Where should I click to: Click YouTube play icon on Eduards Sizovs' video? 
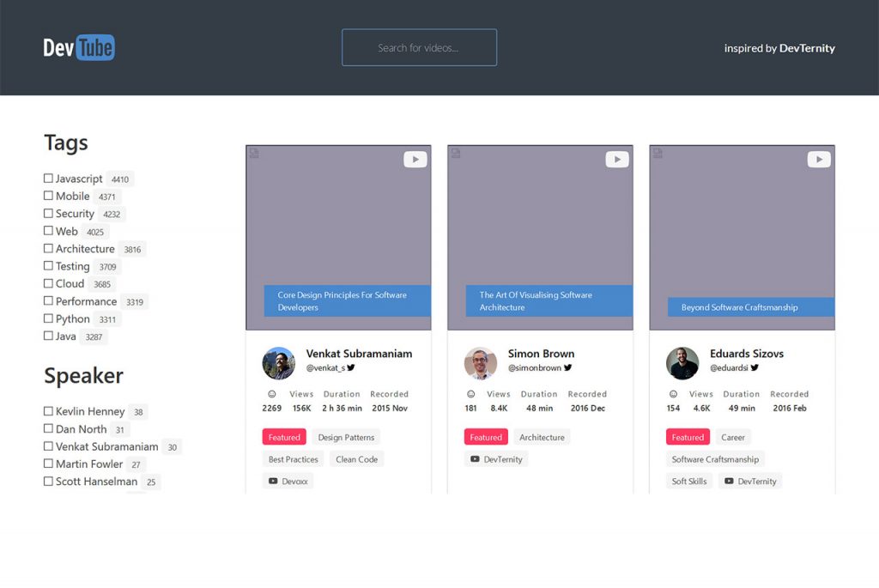pos(819,160)
